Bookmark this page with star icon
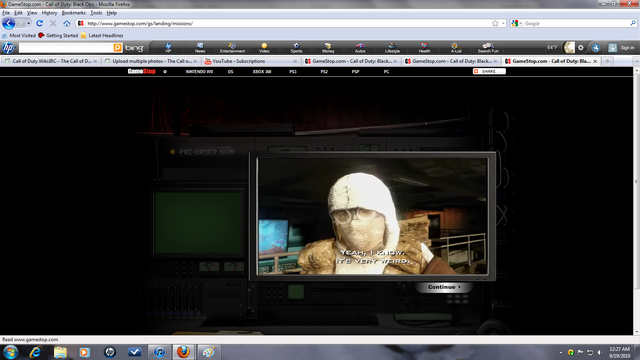This screenshot has width=640, height=360. coord(495,23)
